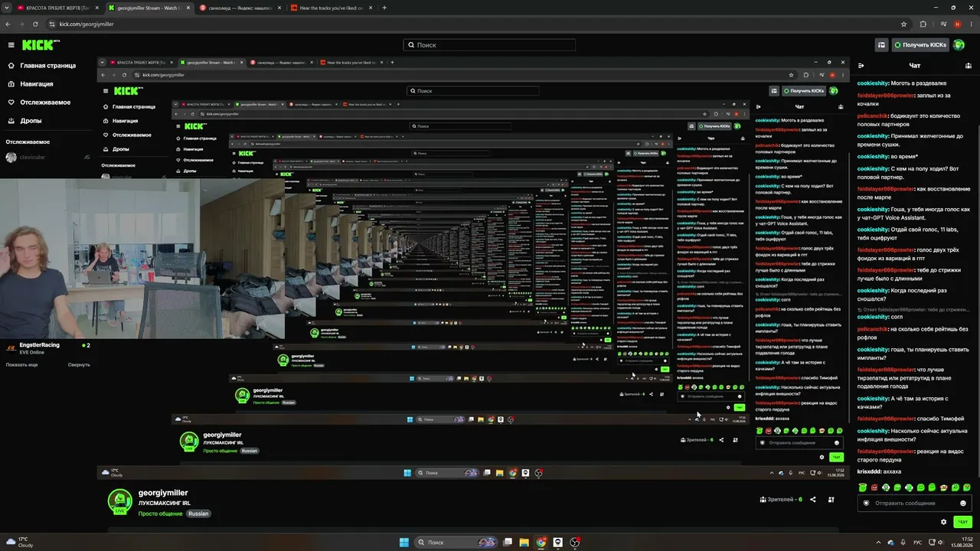
Task: Focus the Отправить сообщение chat input
Action: [x=913, y=503]
